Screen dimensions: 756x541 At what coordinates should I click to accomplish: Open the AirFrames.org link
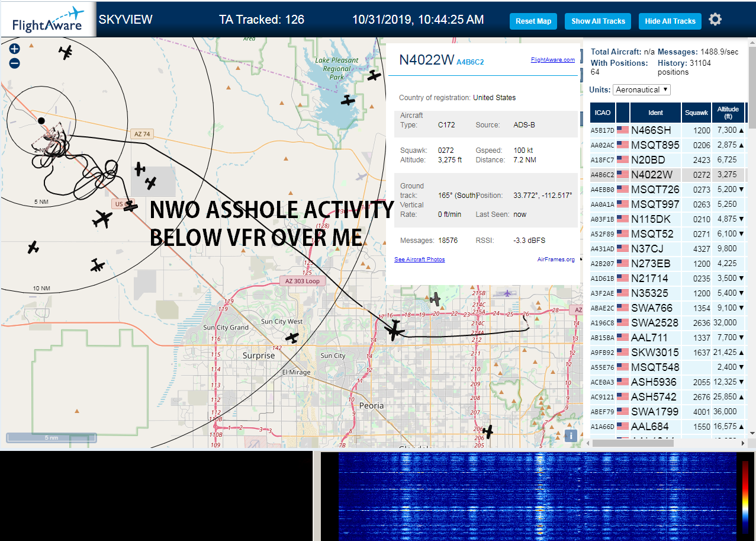click(556, 259)
